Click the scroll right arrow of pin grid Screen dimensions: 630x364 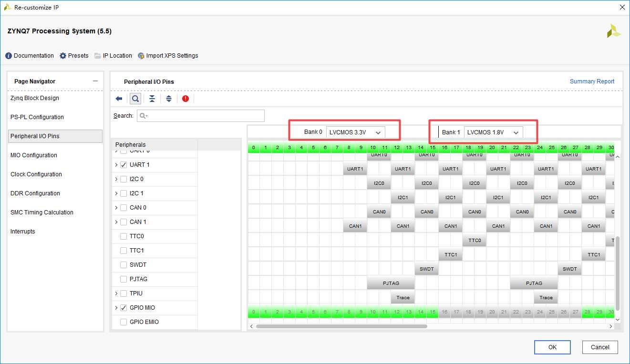[611, 326]
